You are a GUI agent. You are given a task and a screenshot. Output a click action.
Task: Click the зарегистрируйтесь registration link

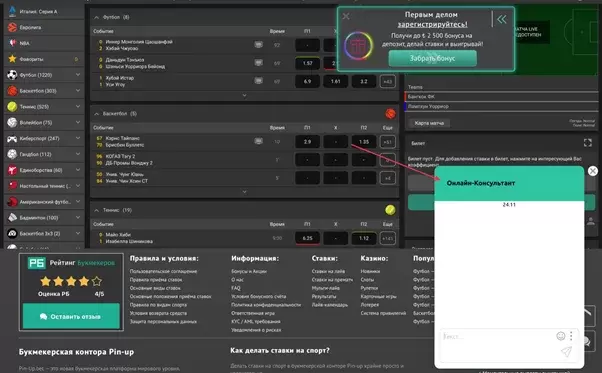click(x=432, y=24)
